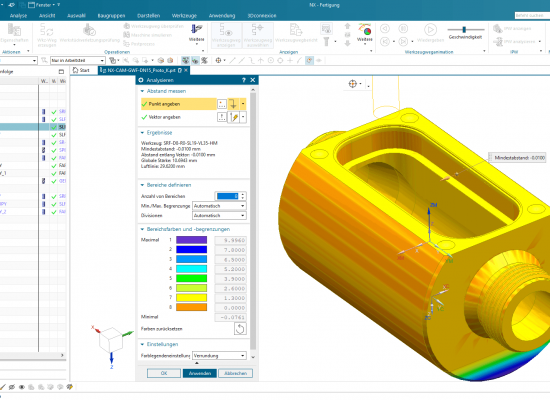Open the Eigenschaften properties icon
The height and width of the screenshot is (400, 550).
14,30
